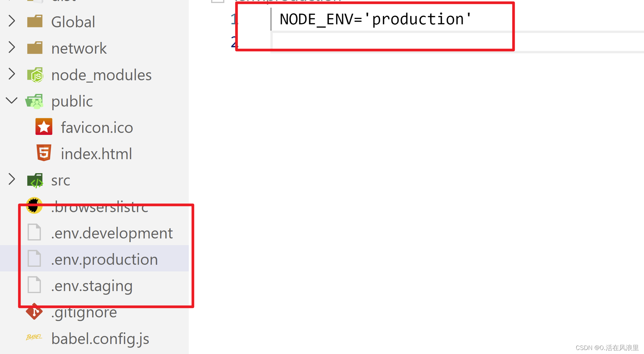Screen dimensions: 644x354
Task: Select the .env.production file name
Action: [x=104, y=259]
